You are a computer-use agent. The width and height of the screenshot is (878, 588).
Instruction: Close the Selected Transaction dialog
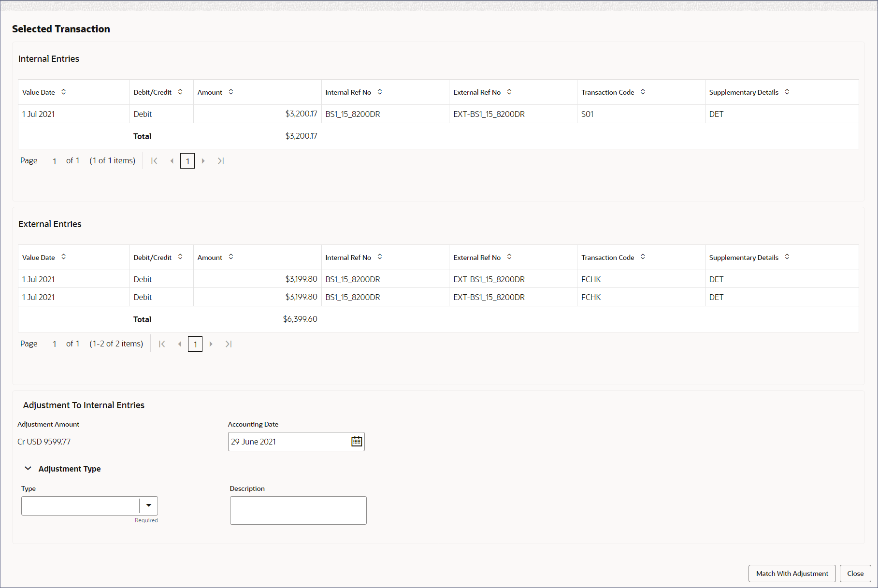(x=855, y=574)
